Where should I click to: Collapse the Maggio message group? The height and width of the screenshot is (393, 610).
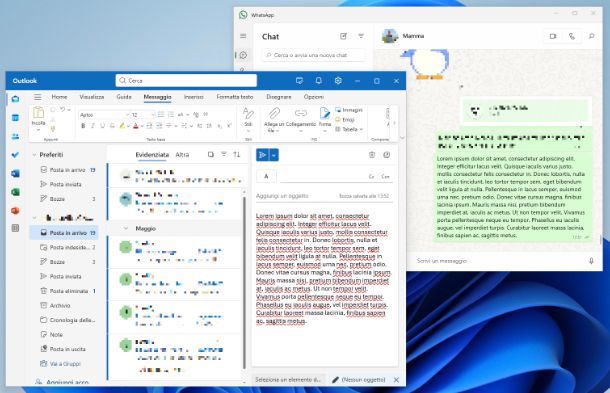[x=125, y=228]
